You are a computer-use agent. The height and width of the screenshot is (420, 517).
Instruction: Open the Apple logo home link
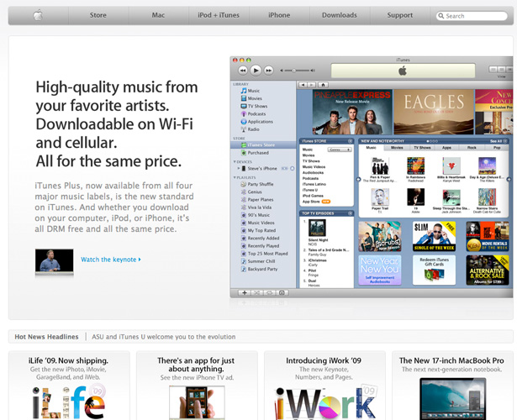pos(38,15)
